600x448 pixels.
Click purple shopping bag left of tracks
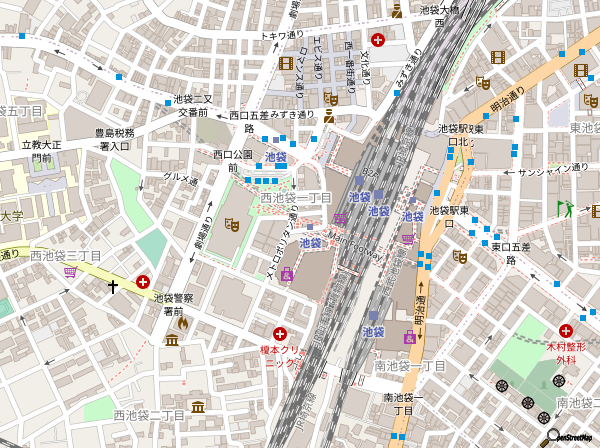[286, 276]
